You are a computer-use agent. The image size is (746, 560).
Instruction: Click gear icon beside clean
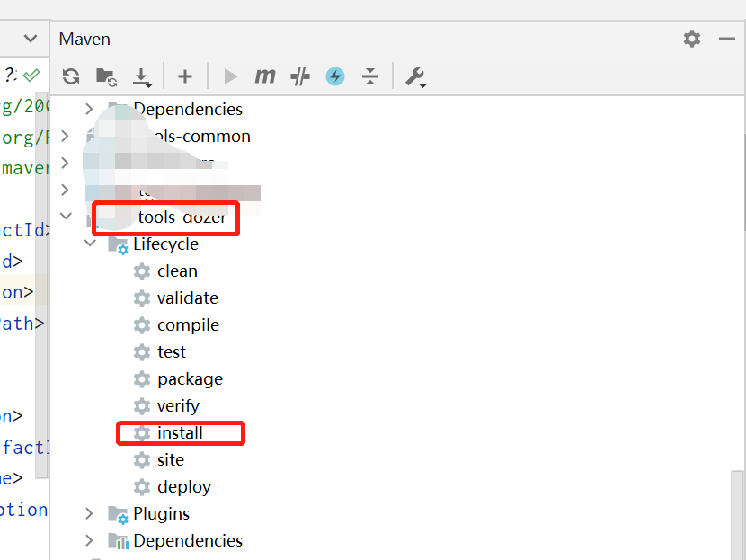click(x=142, y=271)
